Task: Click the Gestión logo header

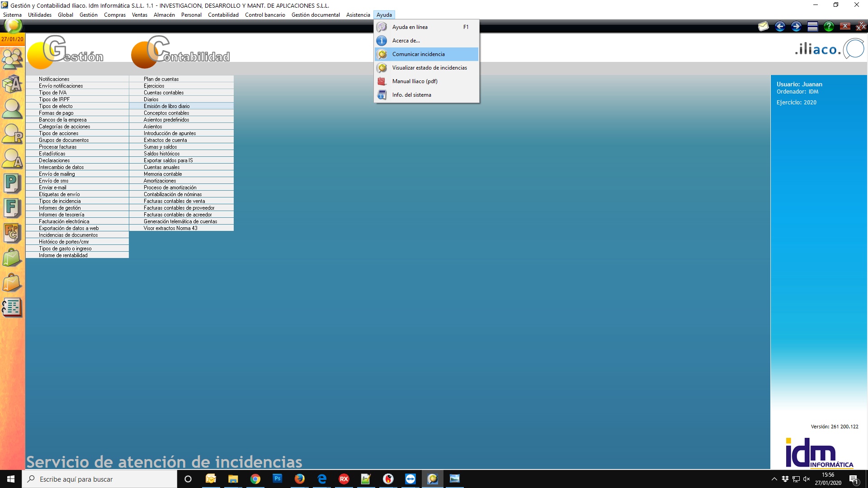Action: (x=66, y=52)
